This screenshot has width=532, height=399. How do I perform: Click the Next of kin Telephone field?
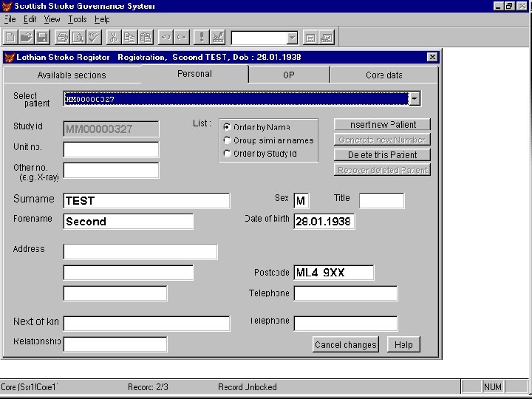coord(346,324)
